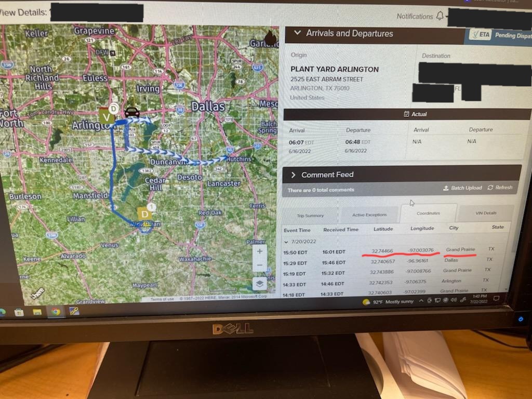
Task: Show hidden system tray icons
Action: (x=421, y=301)
